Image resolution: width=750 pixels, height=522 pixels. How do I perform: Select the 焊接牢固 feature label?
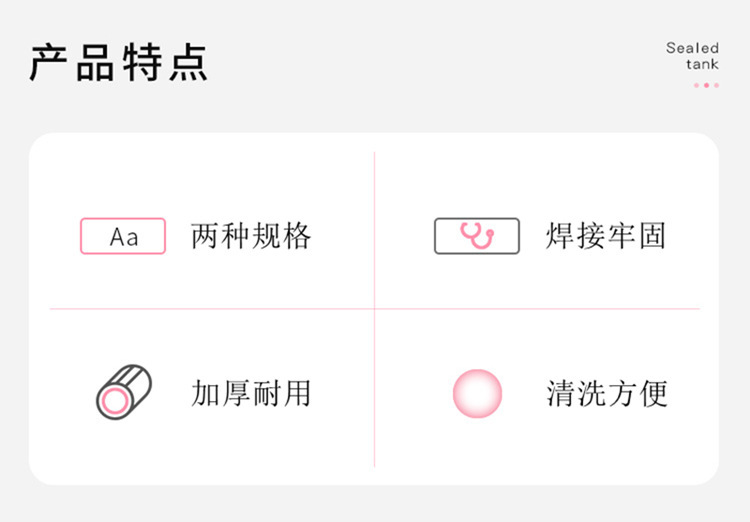pyautogui.click(x=606, y=236)
